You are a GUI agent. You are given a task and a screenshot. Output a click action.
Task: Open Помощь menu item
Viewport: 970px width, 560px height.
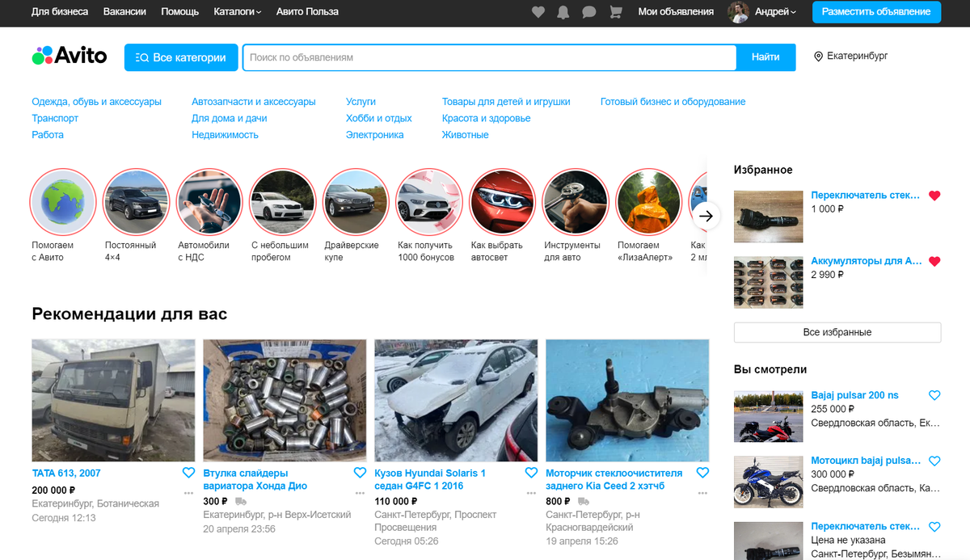click(179, 12)
